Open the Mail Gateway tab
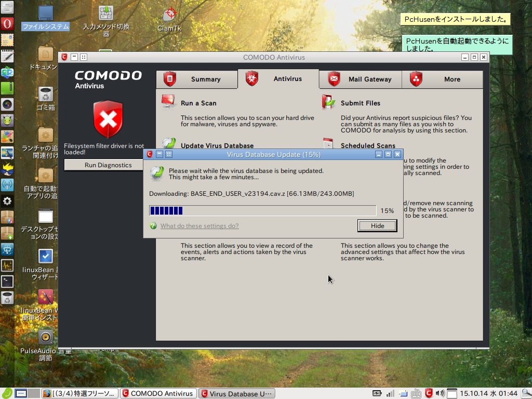Viewport: 532px width, 399px height. 361,79
